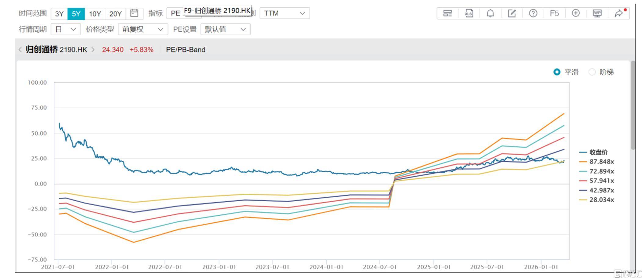The width and height of the screenshot is (644, 280).
Task: Select the 阶梯 radio option
Action: point(592,72)
